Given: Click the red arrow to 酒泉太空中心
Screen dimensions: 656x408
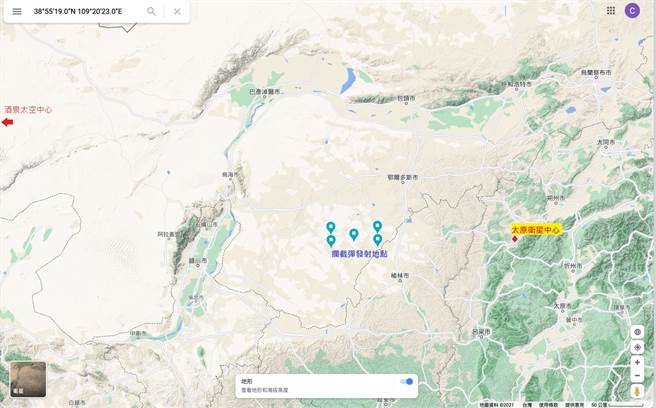Looking at the screenshot, I should point(7,122).
